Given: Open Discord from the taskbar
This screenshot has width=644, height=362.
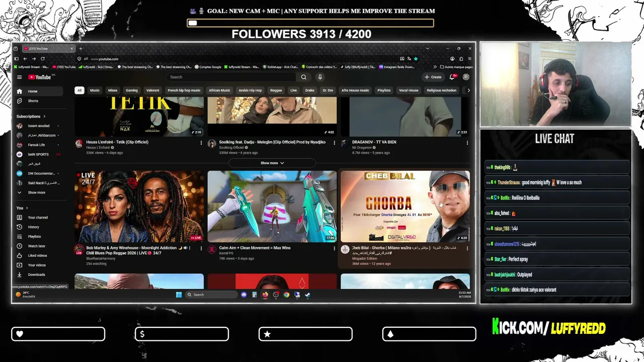Looking at the screenshot, I should (244, 295).
